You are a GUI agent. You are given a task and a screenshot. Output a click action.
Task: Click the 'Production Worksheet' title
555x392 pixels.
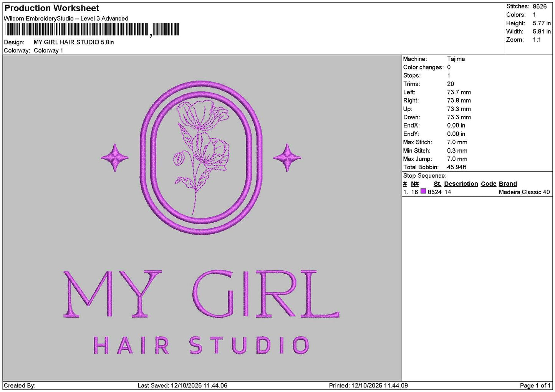tap(52, 8)
